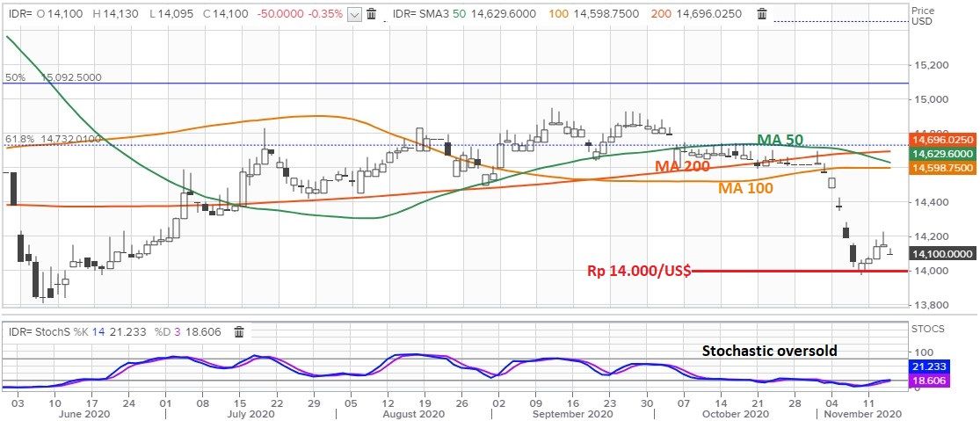This screenshot has height=421, width=980.
Task: Click the purple 18.606 stochastic axis tag
Action: point(928,381)
